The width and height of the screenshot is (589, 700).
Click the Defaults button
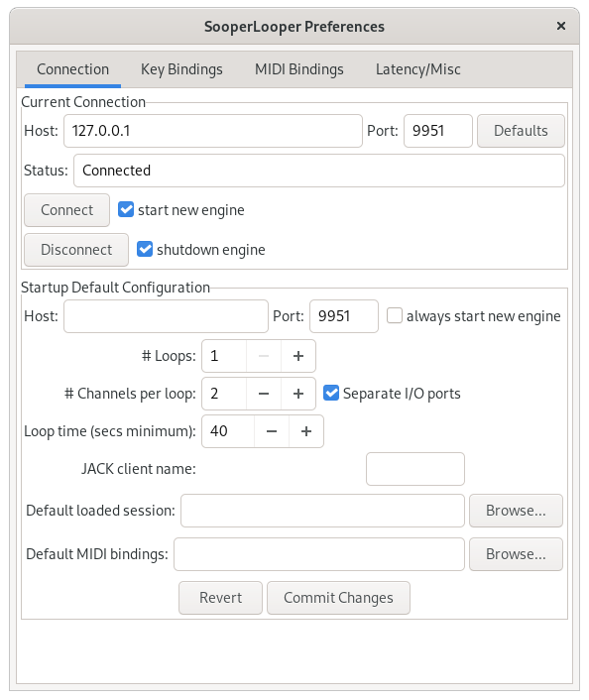coord(521,131)
